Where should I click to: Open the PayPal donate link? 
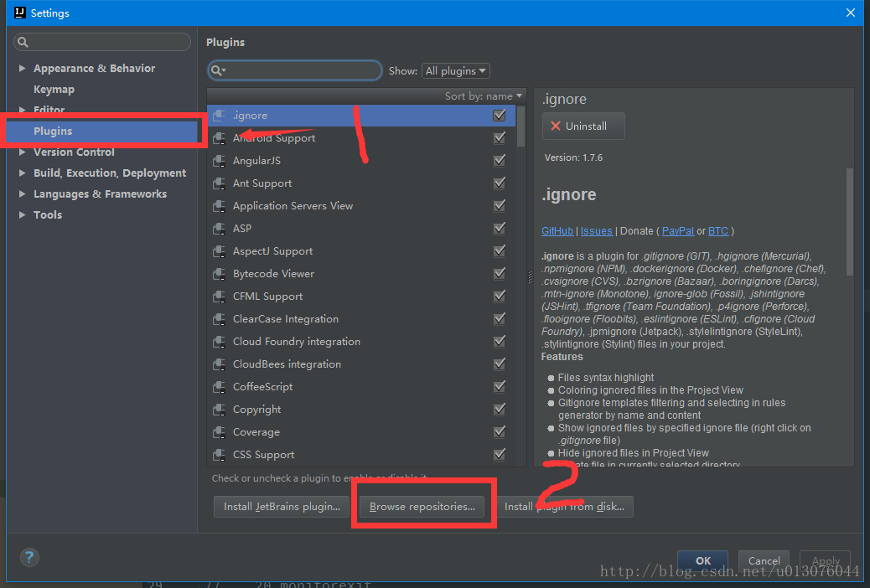click(678, 231)
